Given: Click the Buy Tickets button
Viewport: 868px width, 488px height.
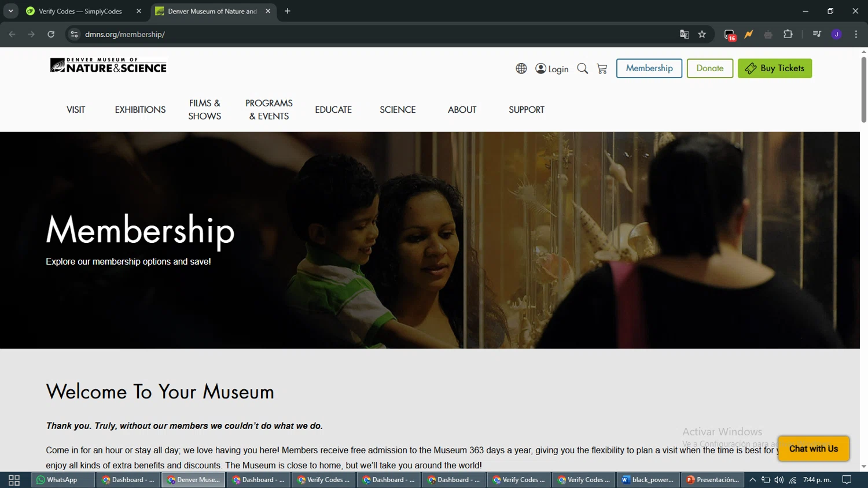Looking at the screenshot, I should point(775,68).
